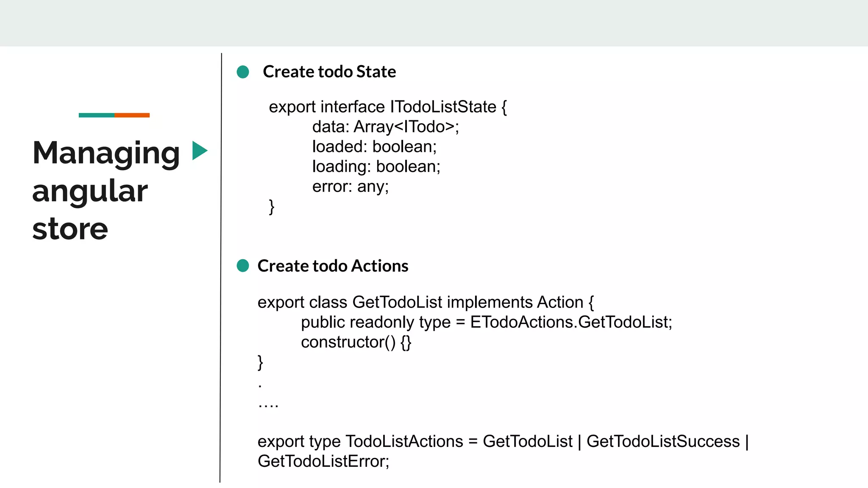Click the word 'Managing' in the title

[106, 153]
